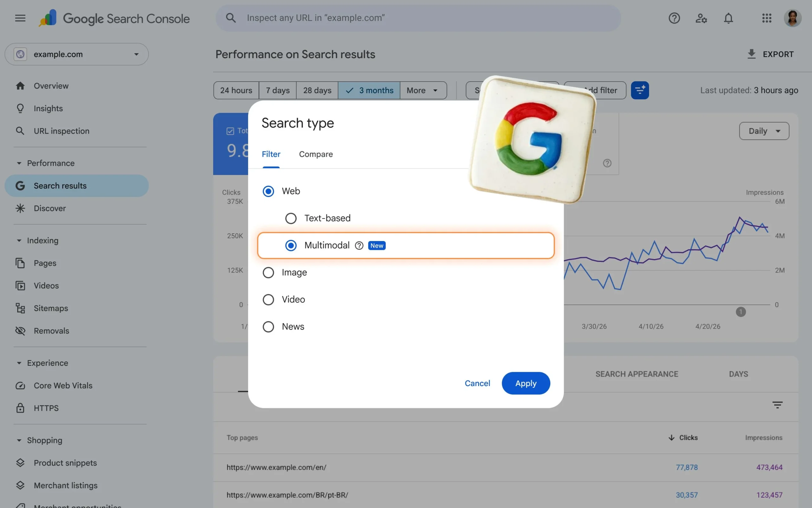Open the Search Appearance tab
Viewport: 812px width, 508px height.
click(x=637, y=374)
